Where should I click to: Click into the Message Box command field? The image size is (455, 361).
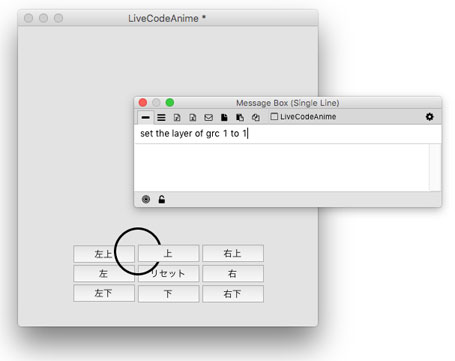(288, 134)
